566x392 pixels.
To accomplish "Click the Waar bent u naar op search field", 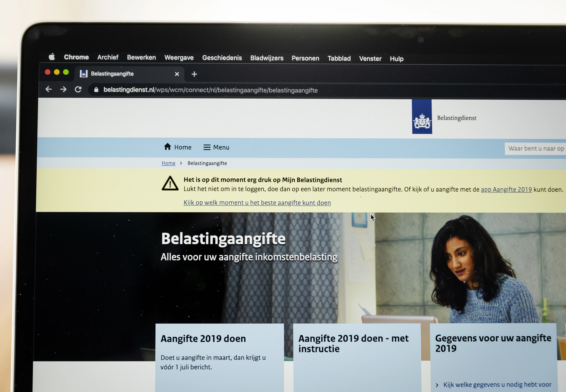I will tap(535, 148).
